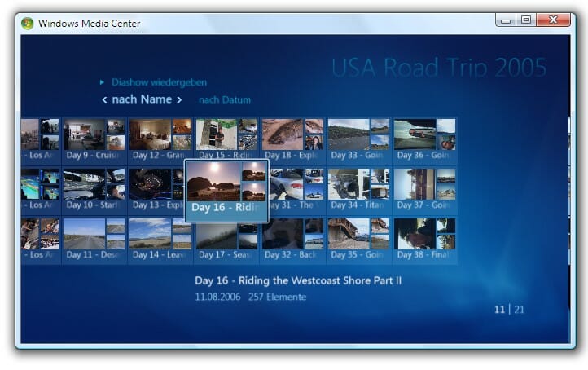
Task: Select the nach Name sort option
Action: point(142,99)
